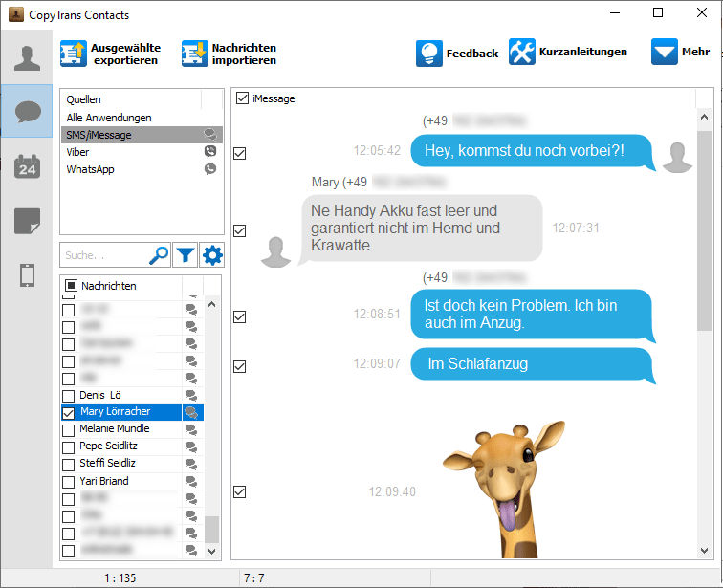Image resolution: width=723 pixels, height=588 pixels.
Task: Uncheck message received at 12:07:31
Action: click(x=240, y=230)
